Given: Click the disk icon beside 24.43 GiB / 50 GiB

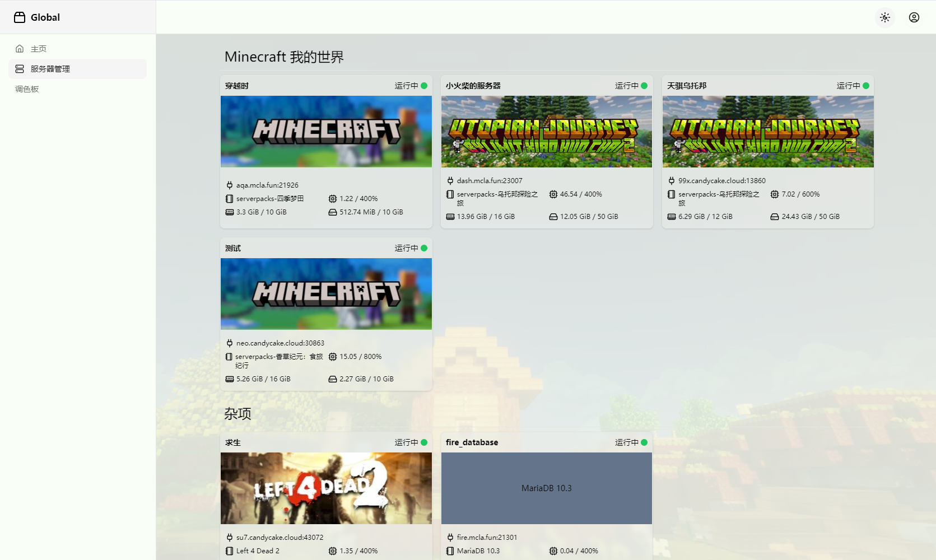Looking at the screenshot, I should coord(775,217).
